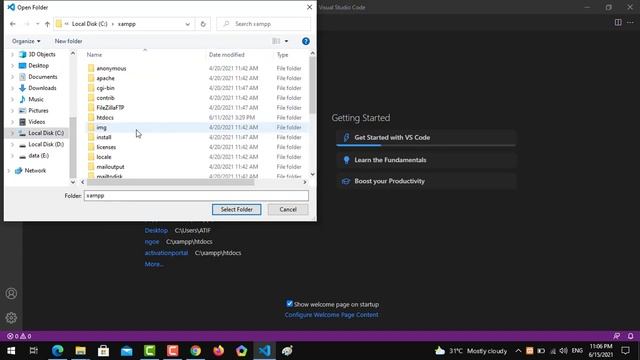The image size is (640, 360).
Task: Open Get Started with VS Code walkthrough
Action: click(426, 138)
